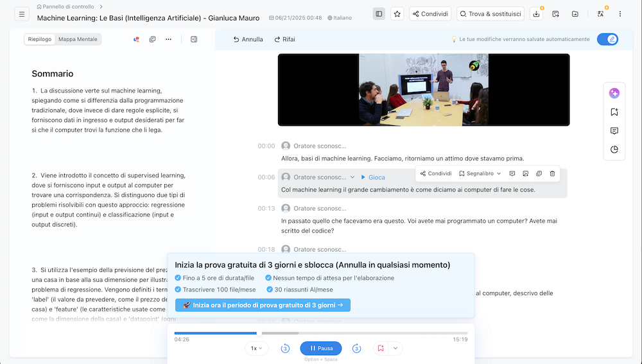Copy the 00:06 segment text
The width and height of the screenshot is (642, 364).
[x=539, y=173]
